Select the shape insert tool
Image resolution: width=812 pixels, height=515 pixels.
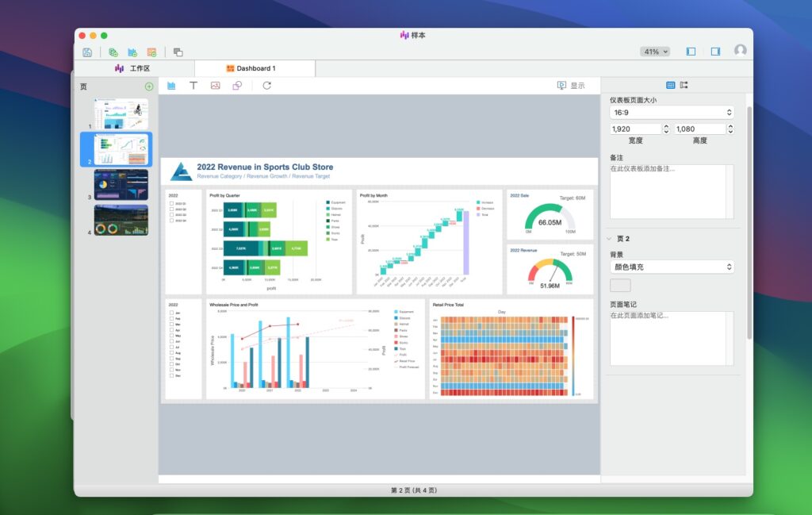pyautogui.click(x=238, y=85)
